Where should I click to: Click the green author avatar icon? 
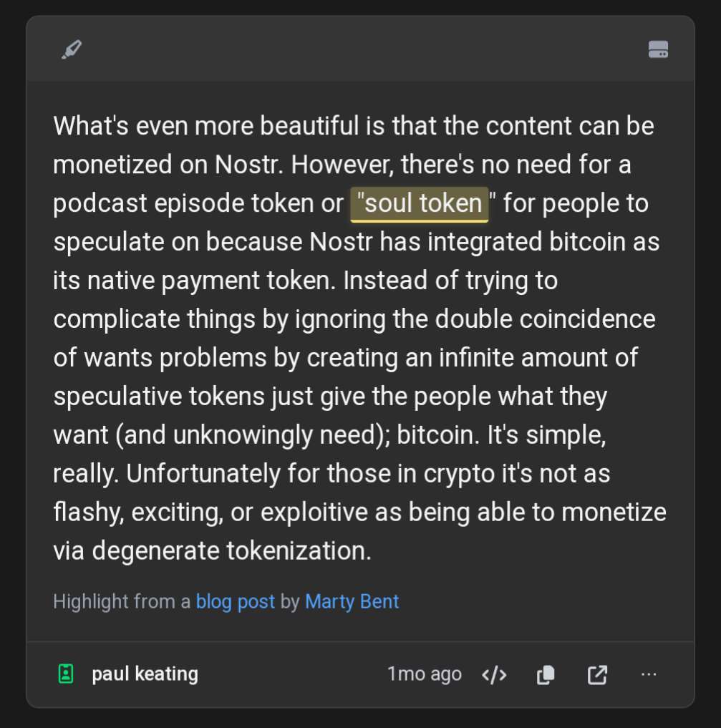pyautogui.click(x=66, y=674)
